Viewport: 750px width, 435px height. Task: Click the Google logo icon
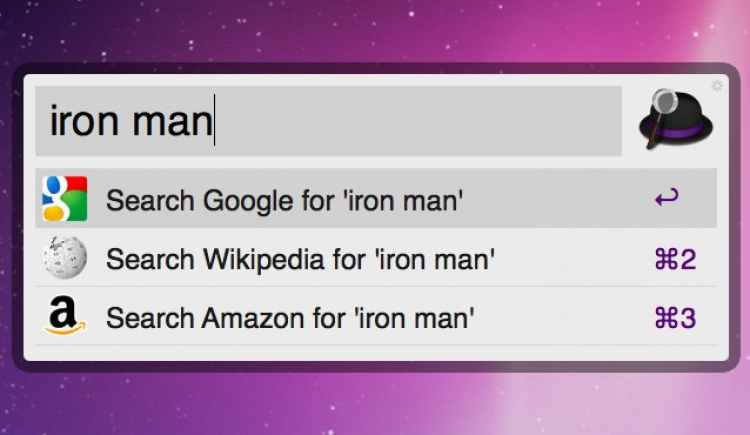point(64,199)
